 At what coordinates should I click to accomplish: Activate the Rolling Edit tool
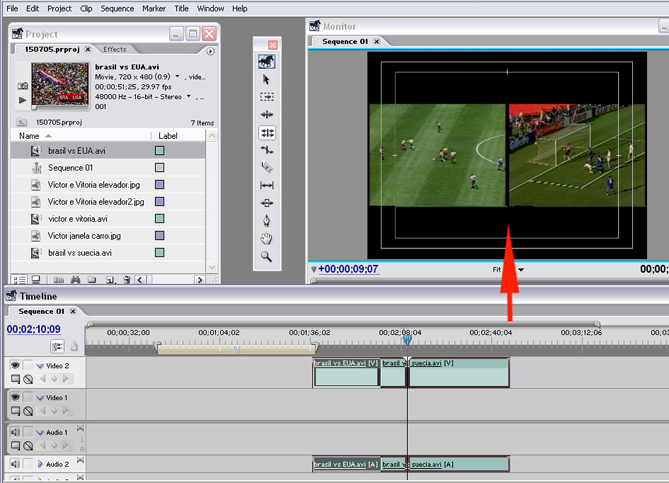point(267,132)
